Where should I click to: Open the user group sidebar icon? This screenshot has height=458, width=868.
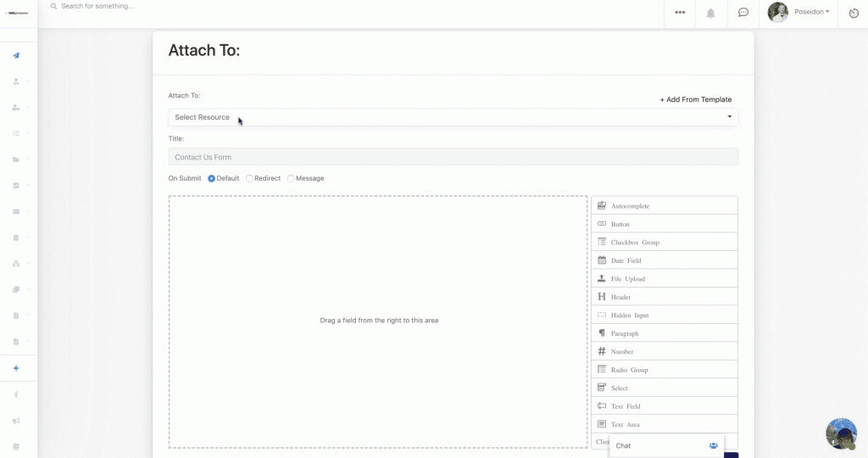pyautogui.click(x=16, y=108)
